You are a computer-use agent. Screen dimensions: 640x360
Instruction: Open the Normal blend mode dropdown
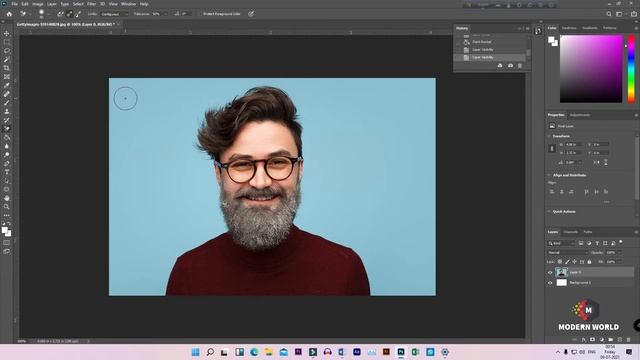click(567, 253)
